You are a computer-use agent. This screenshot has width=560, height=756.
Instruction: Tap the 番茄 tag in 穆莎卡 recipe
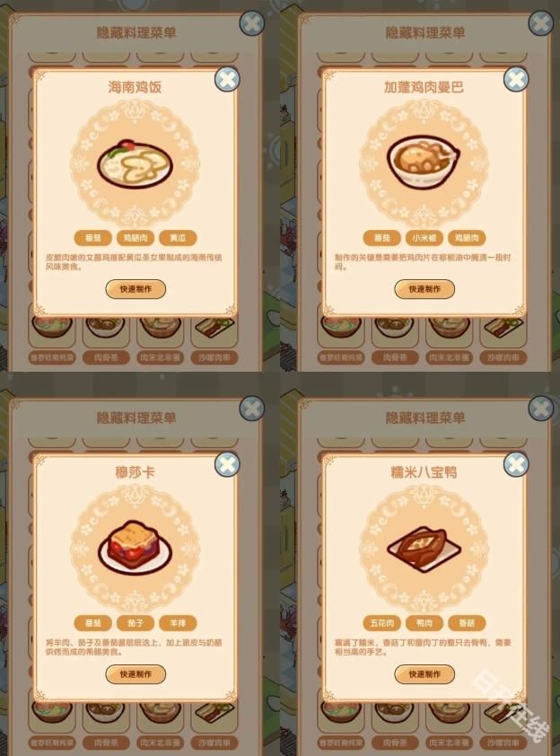(x=92, y=623)
